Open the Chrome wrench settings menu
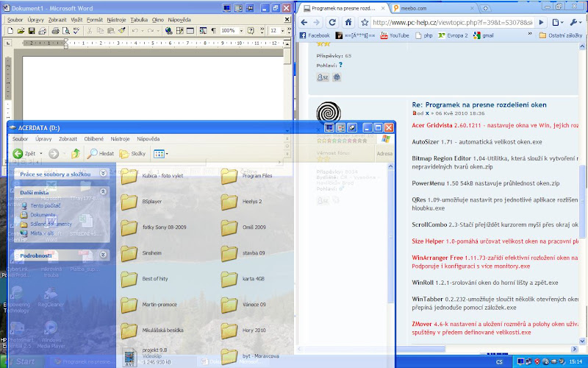 [576, 23]
